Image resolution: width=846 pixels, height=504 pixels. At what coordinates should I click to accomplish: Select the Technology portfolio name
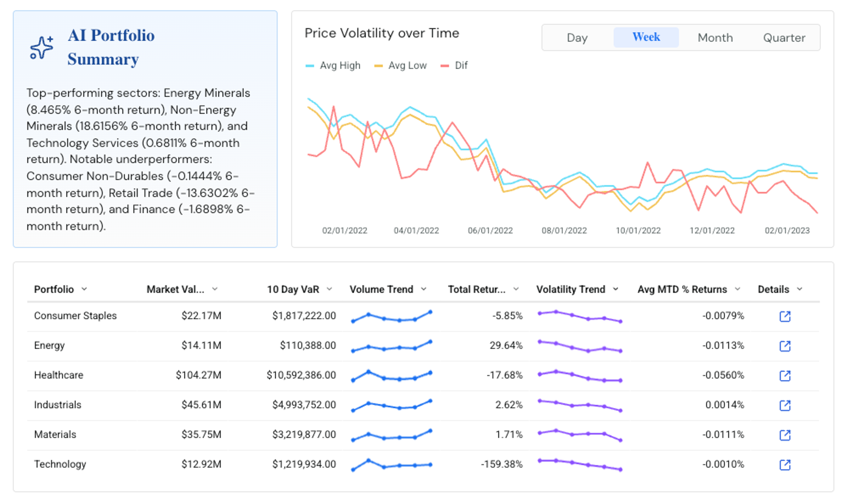[x=60, y=464]
